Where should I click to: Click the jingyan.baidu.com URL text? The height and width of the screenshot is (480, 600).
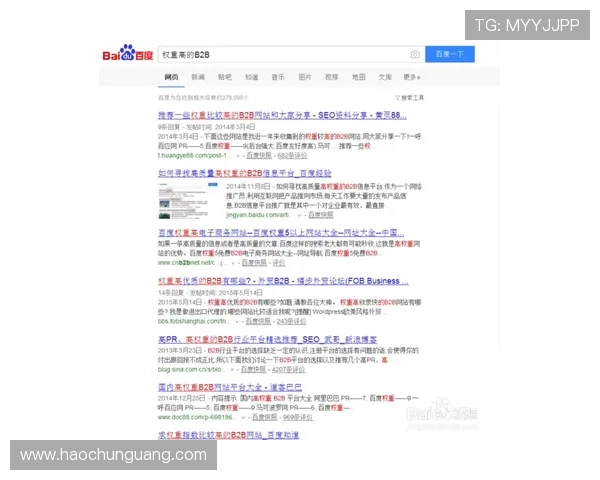point(258,215)
